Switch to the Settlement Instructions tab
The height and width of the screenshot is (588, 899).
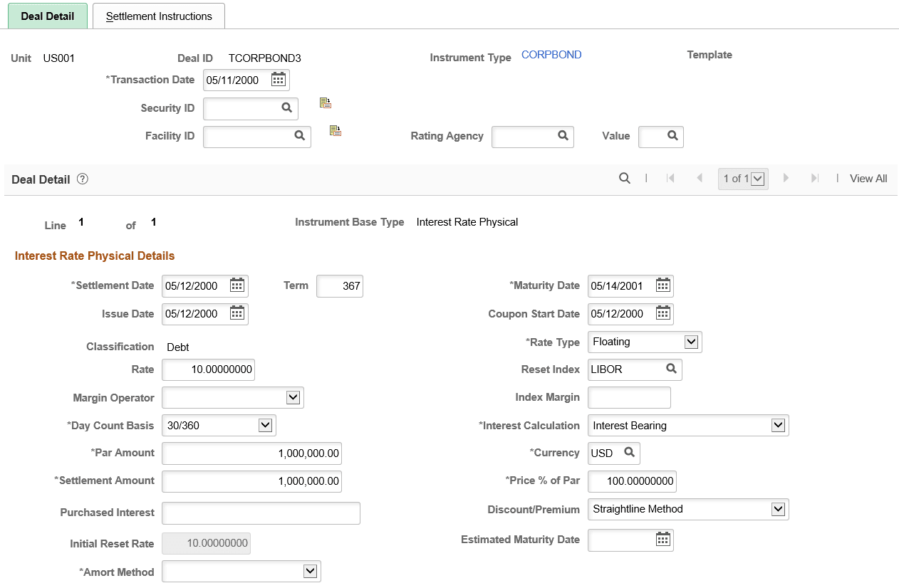click(158, 15)
